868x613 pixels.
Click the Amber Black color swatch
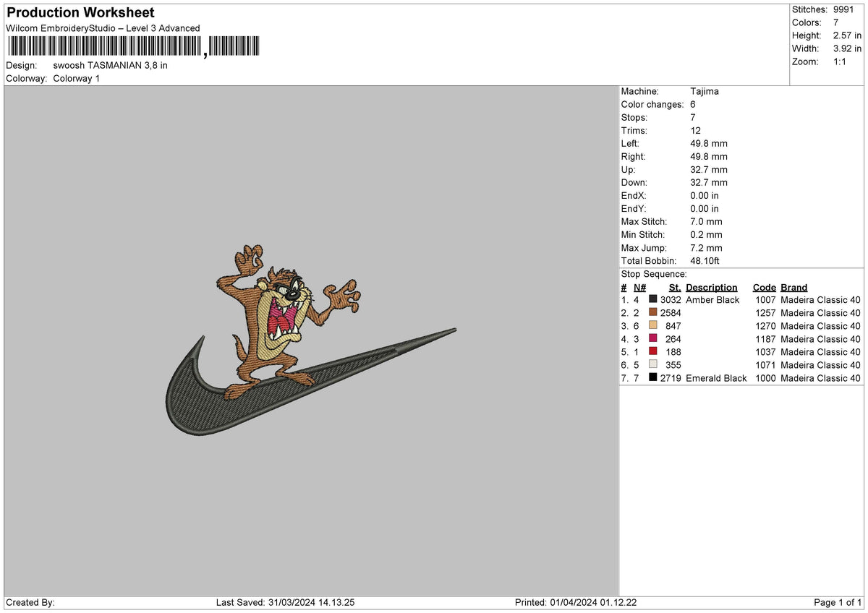(653, 300)
